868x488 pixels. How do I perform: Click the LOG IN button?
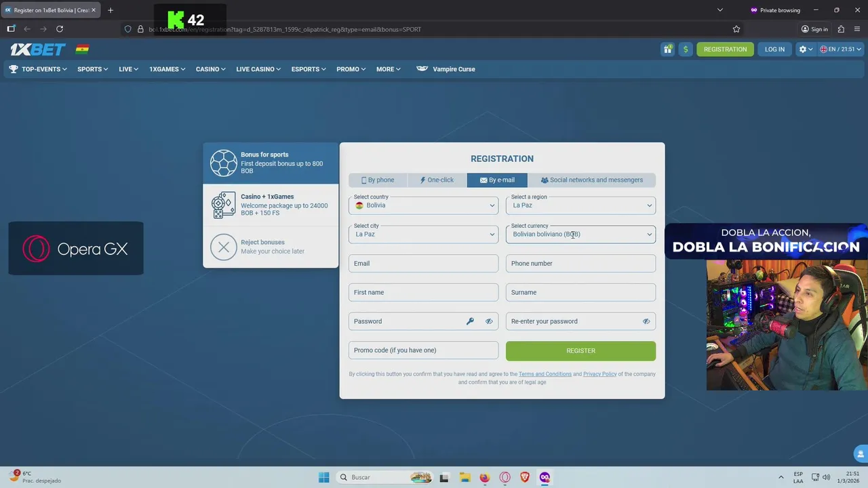point(774,49)
